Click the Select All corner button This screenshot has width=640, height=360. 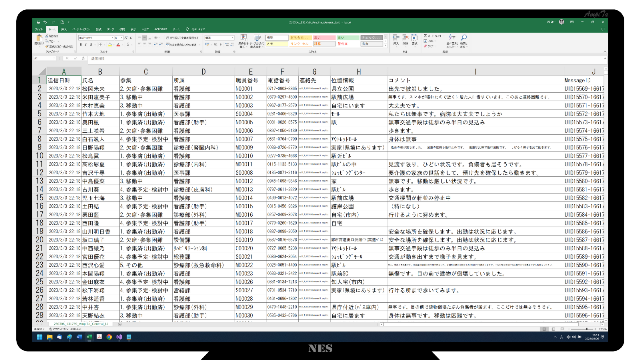40,71
